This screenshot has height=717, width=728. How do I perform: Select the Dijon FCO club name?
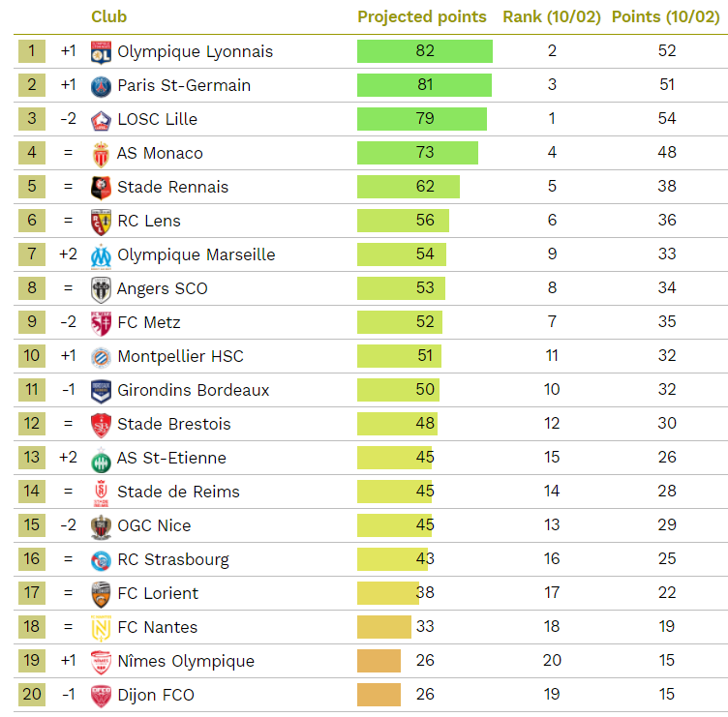(156, 695)
